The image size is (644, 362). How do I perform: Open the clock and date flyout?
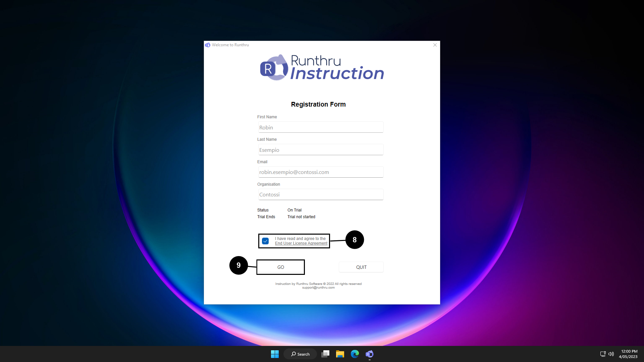pos(628,354)
